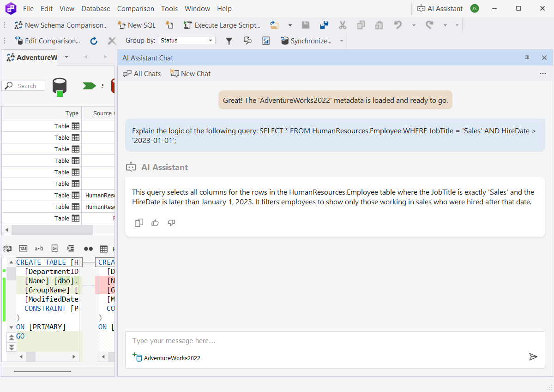The height and width of the screenshot is (392, 554).
Task: Click the green sync direction arrow
Action: coord(89,86)
